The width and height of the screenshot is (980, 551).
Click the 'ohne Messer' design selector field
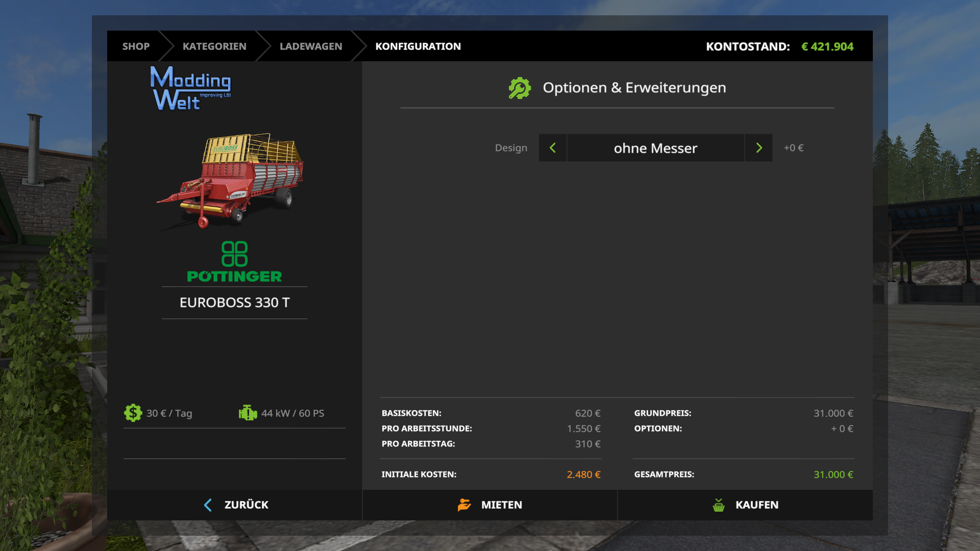655,148
